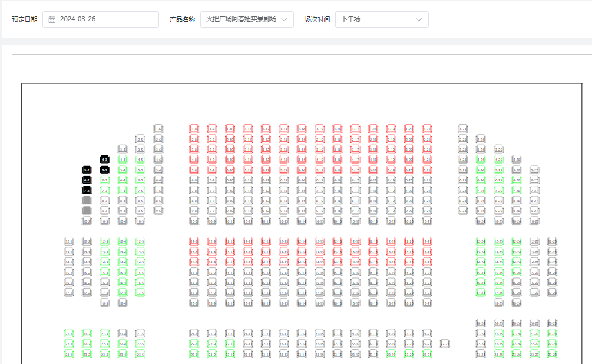Click seat 10-8 in the center block
Screen dimensions: 592x364
point(194,221)
